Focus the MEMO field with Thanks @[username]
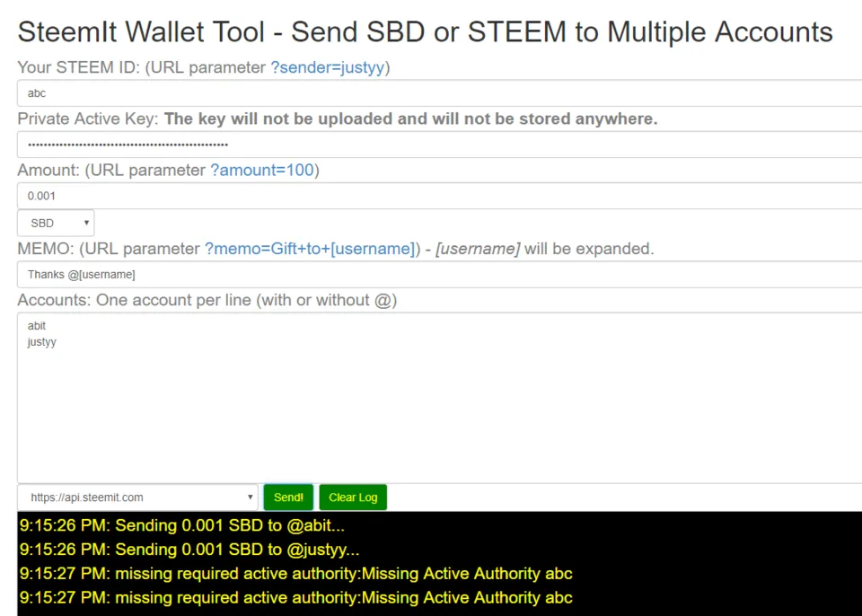This screenshot has height=616, width=862. (x=440, y=275)
